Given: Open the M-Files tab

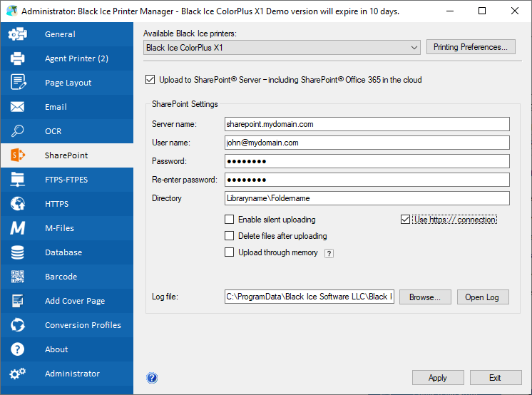Looking at the screenshot, I should [x=67, y=228].
